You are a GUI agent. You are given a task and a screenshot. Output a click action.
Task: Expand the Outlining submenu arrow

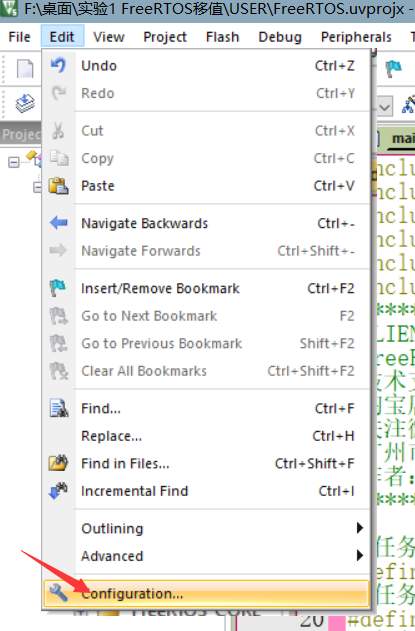click(x=360, y=528)
